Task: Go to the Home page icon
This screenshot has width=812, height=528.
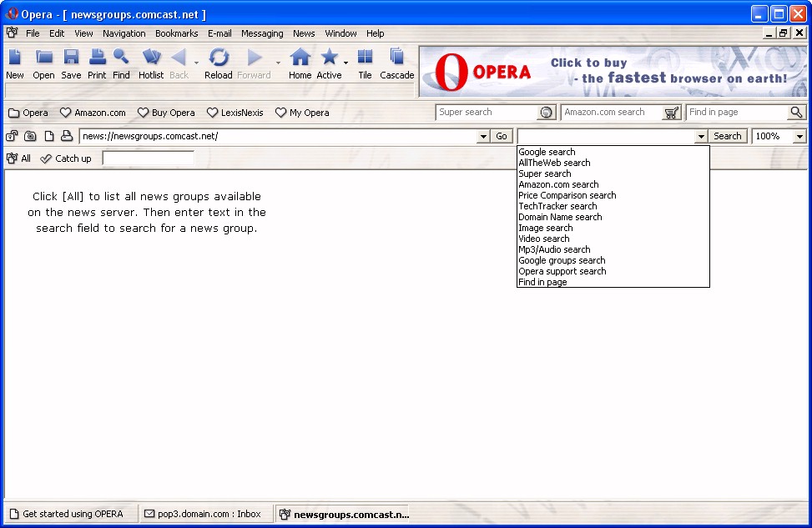Action: point(300,63)
